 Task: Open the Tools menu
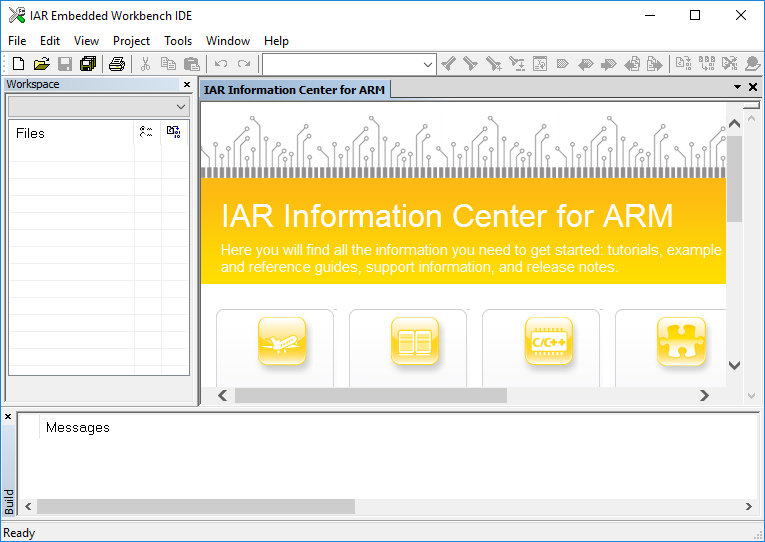tap(178, 41)
